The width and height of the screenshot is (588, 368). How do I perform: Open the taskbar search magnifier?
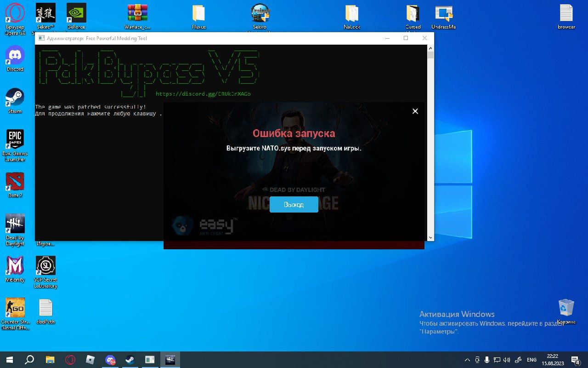[29, 360]
